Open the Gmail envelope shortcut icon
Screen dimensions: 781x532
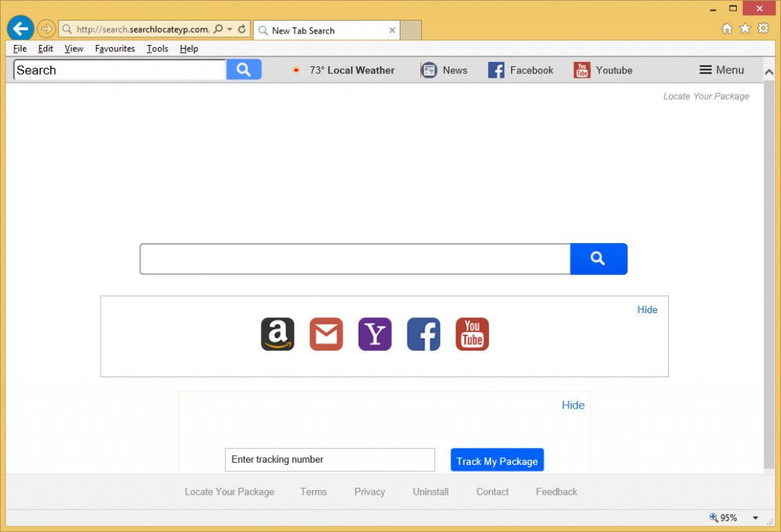[x=326, y=334]
